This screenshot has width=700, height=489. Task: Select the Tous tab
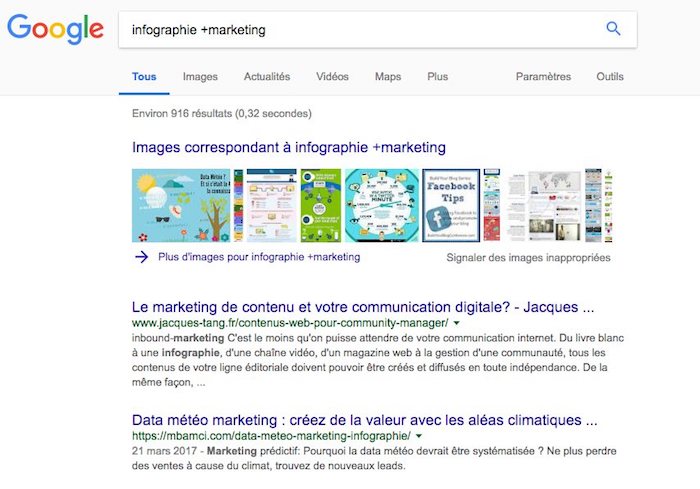(x=144, y=76)
